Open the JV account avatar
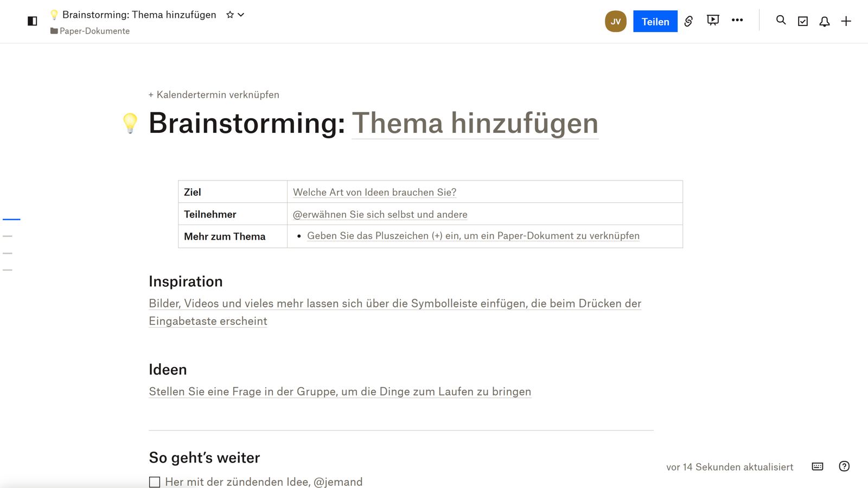Image resolution: width=868 pixels, height=488 pixels. pyautogui.click(x=615, y=22)
